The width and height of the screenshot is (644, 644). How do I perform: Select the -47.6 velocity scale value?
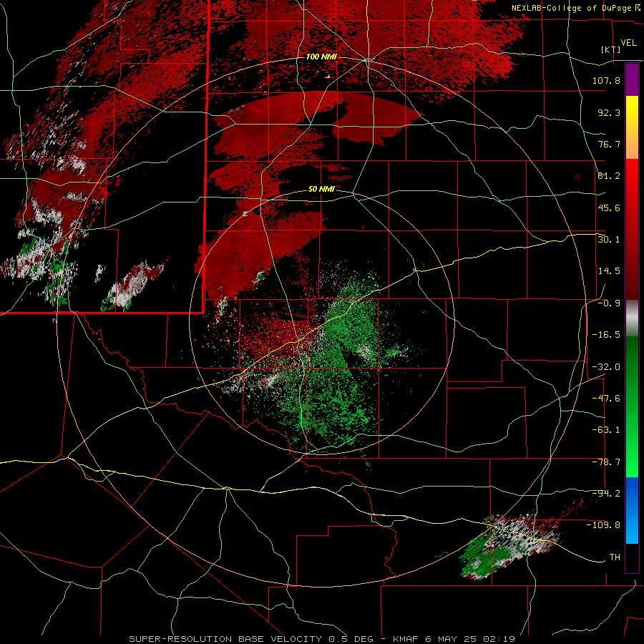(x=606, y=399)
